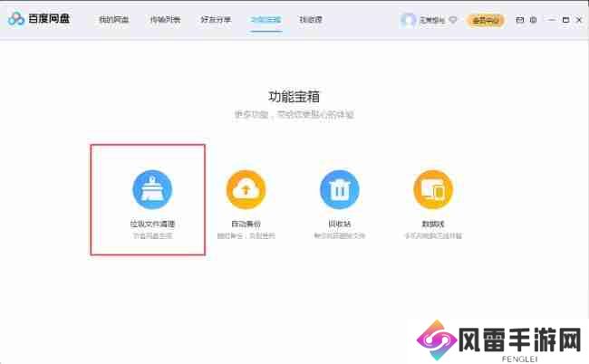Click the 自动备份 label
This screenshot has width=589, height=364.
[x=246, y=224]
